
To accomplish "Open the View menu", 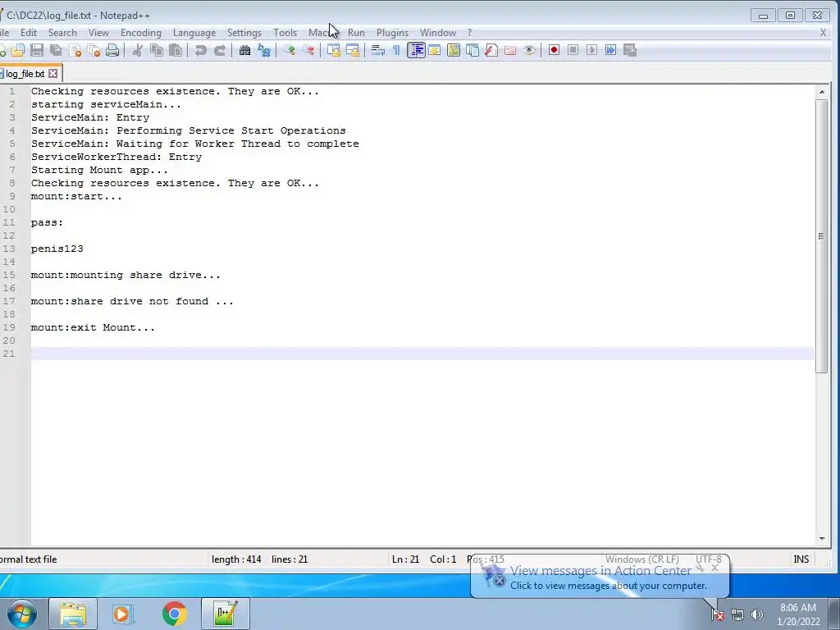I will pos(98,33).
